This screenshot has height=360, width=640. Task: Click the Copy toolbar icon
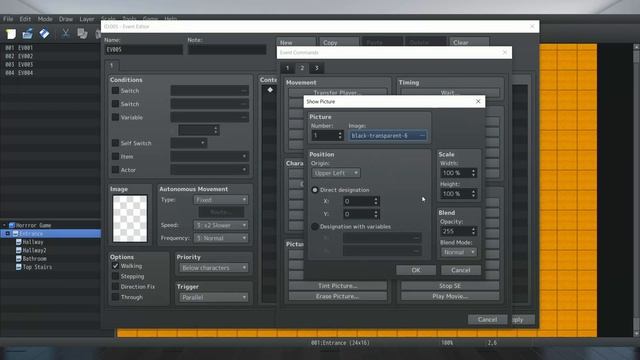[x=82, y=33]
